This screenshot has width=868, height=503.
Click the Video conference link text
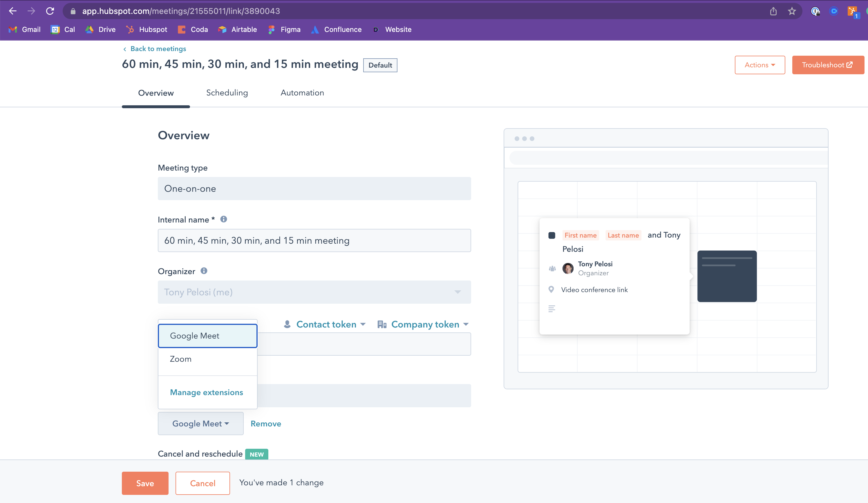point(594,290)
